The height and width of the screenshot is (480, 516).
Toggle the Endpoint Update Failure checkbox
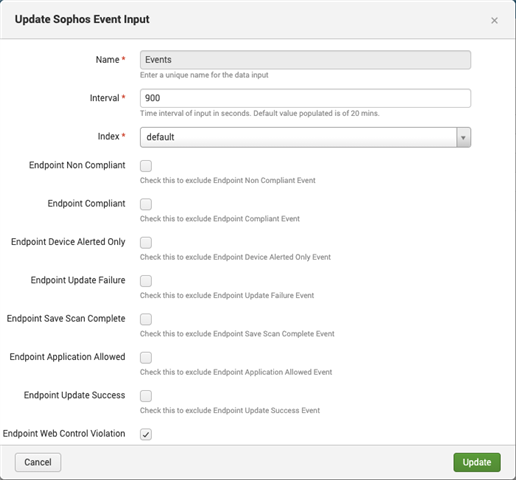[146, 281]
